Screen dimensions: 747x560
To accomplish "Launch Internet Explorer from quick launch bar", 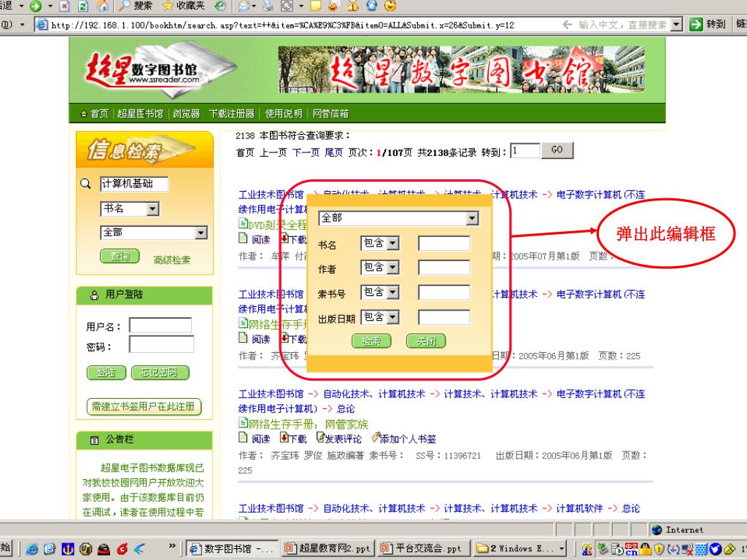I will tap(32, 548).
